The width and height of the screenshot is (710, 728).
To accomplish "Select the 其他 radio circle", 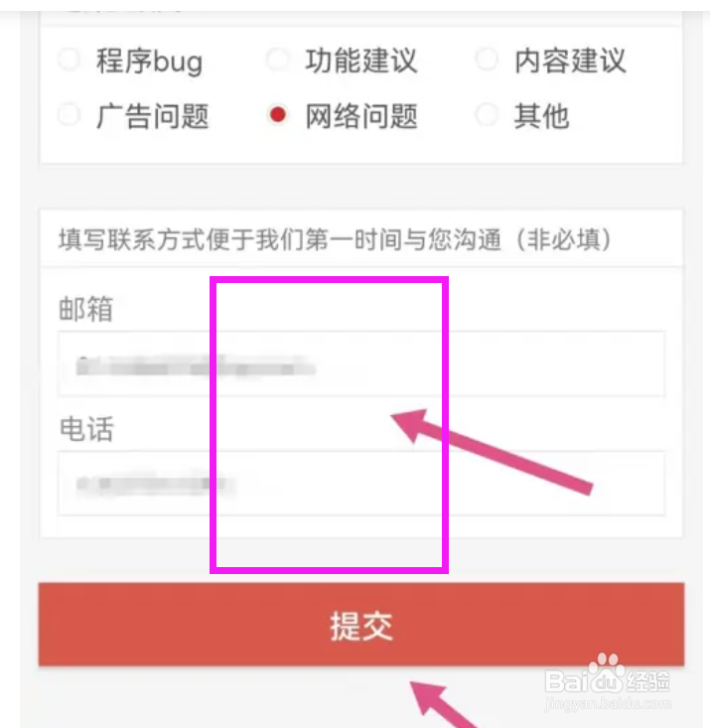I will coord(488,114).
